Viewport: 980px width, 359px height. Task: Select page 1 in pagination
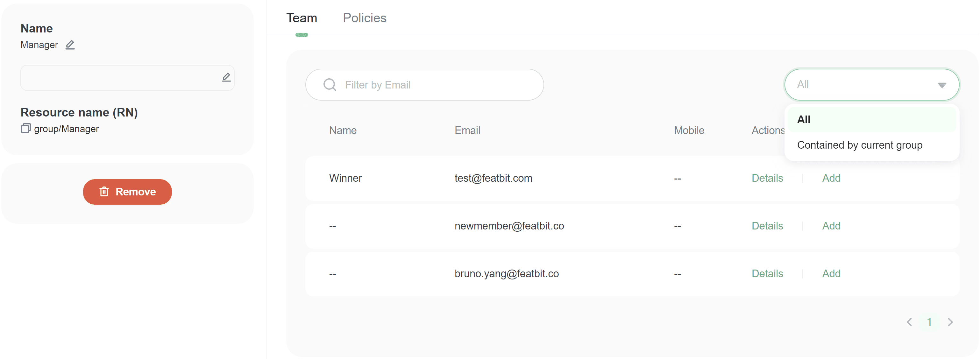[x=929, y=322]
